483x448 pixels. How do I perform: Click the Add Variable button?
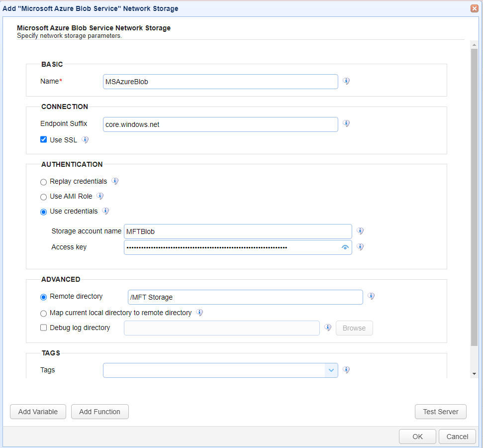click(x=38, y=412)
